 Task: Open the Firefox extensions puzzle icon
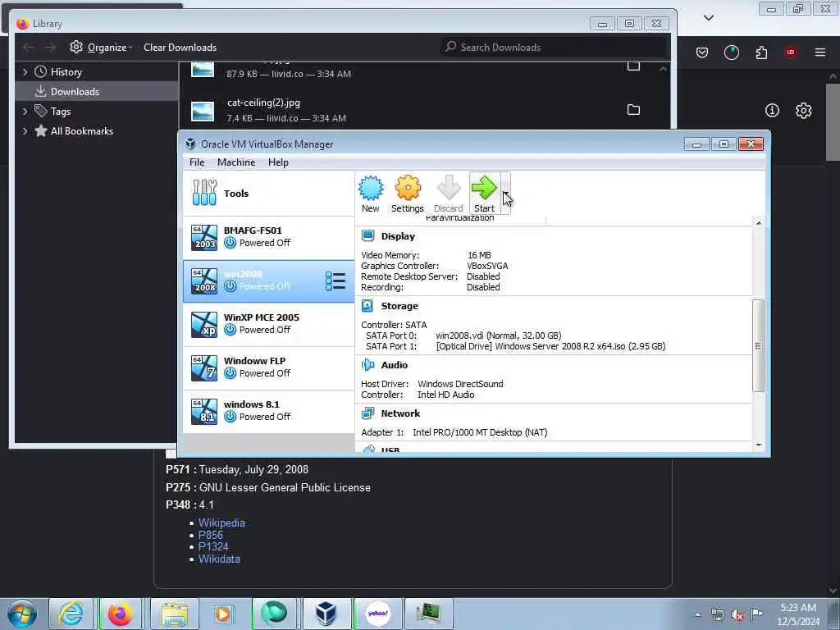coord(761,52)
